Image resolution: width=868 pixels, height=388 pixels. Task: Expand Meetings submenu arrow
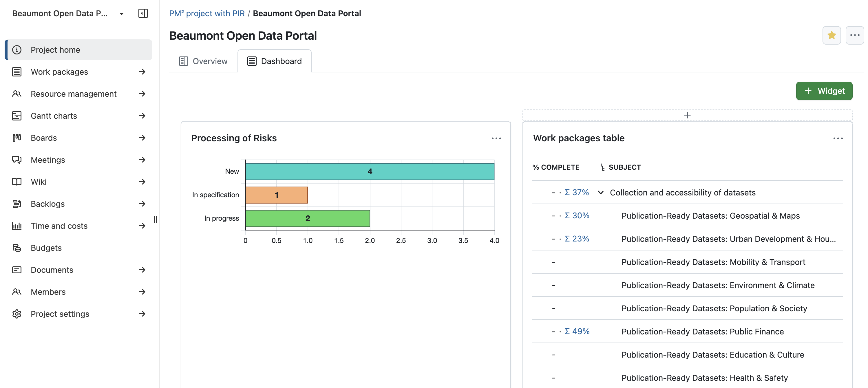tap(142, 160)
